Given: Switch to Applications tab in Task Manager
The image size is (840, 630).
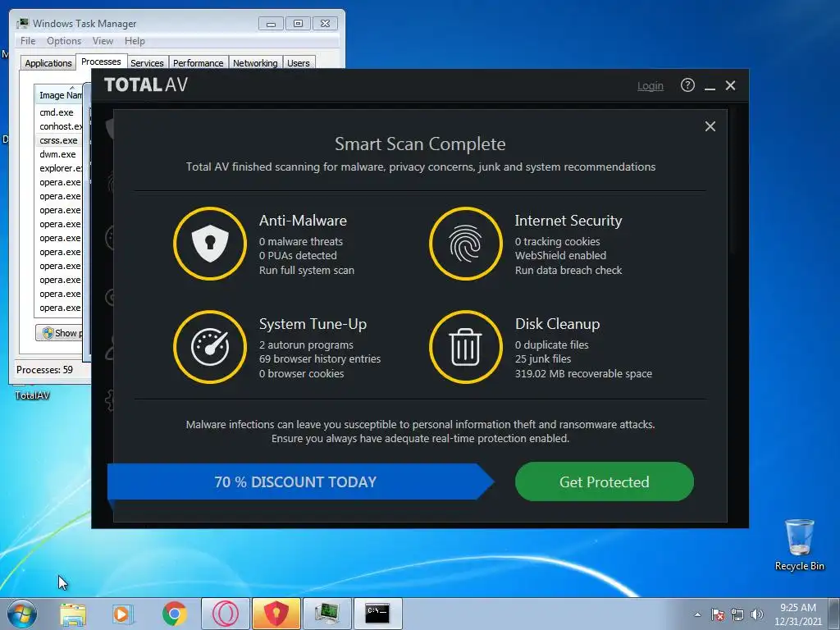Looking at the screenshot, I should click(48, 63).
